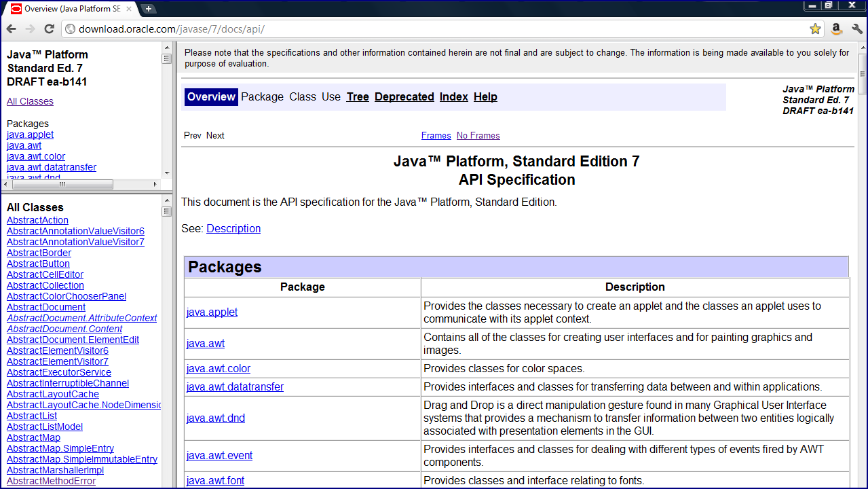The width and height of the screenshot is (868, 489).
Task: Open the AbstractElementVisitor6 class link
Action: [x=58, y=351]
